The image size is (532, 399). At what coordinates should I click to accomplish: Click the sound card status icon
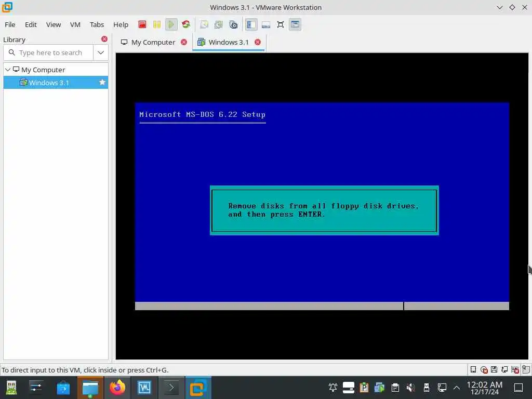coord(515,369)
